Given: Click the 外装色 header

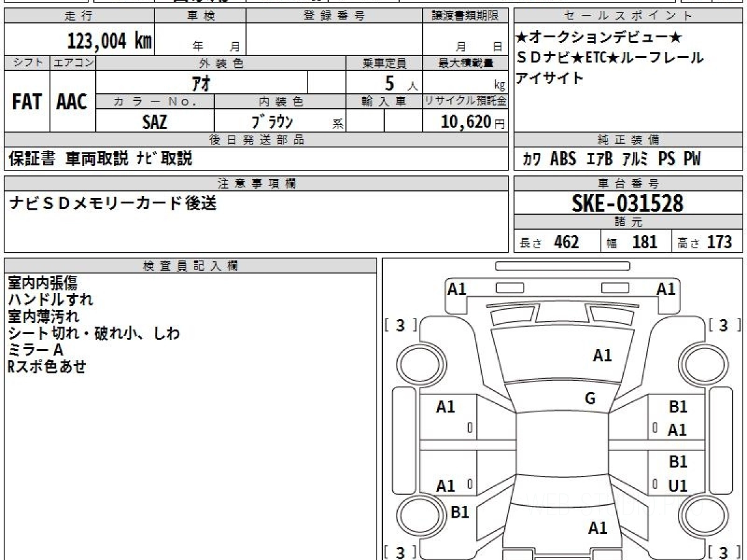Looking at the screenshot, I should 221,63.
